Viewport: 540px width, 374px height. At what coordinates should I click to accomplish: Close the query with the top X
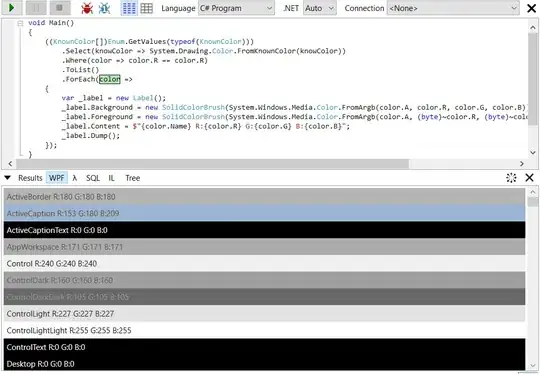pos(532,8)
